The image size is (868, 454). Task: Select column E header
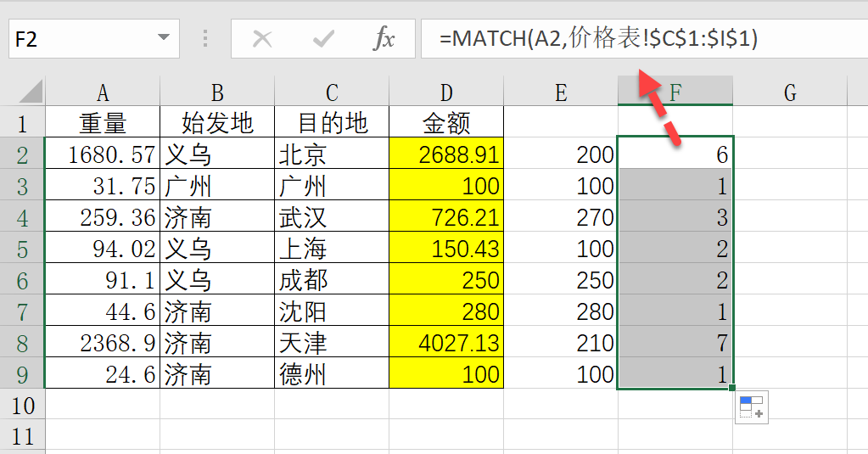[x=561, y=92]
